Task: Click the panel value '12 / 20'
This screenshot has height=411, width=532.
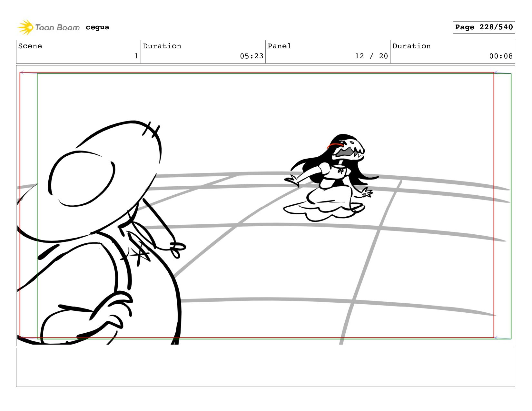Action: coord(371,56)
